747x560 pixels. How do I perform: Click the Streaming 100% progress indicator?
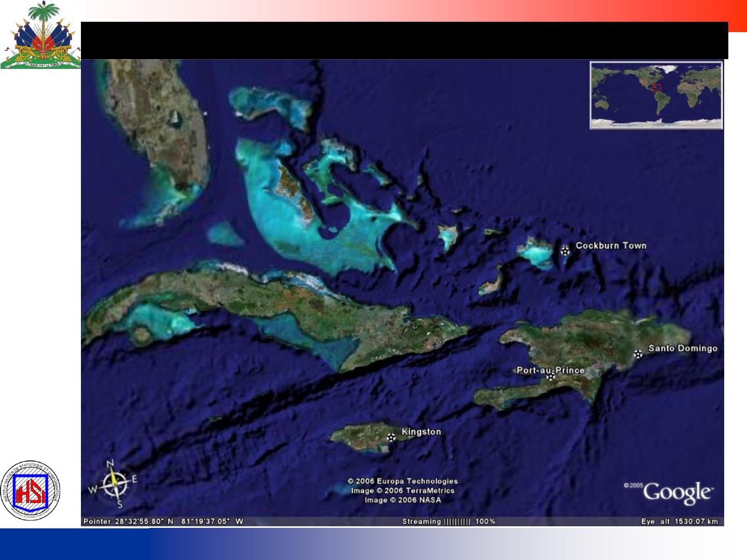pyautogui.click(x=449, y=522)
